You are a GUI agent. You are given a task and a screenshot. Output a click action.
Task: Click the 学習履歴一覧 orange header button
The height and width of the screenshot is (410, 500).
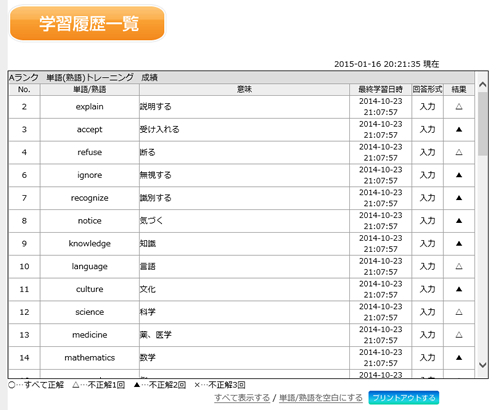tap(87, 24)
